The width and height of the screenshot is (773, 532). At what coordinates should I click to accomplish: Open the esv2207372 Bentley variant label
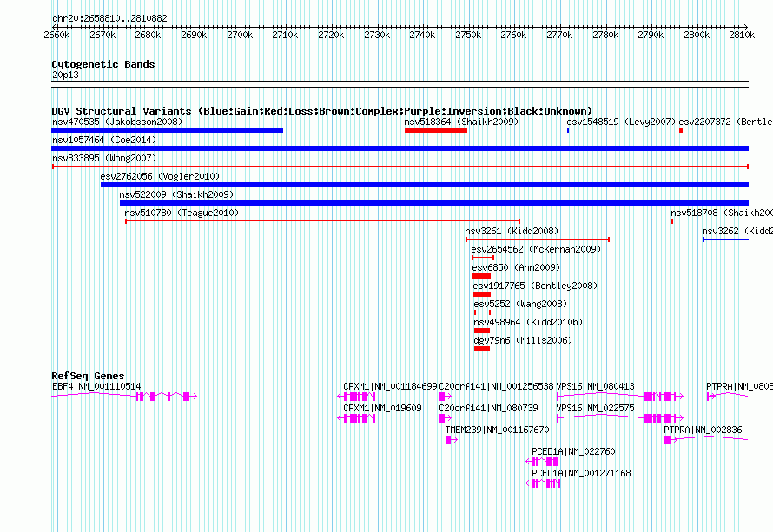(726, 122)
